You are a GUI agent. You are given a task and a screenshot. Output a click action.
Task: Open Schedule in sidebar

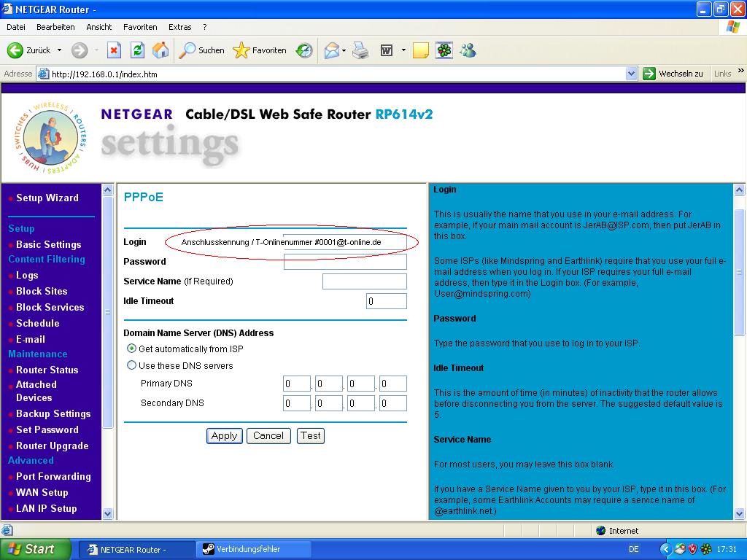click(38, 323)
